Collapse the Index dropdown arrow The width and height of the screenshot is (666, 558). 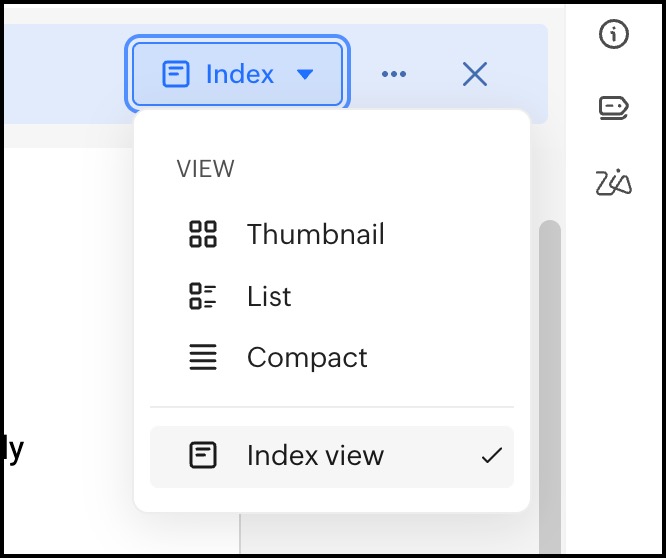pos(306,74)
